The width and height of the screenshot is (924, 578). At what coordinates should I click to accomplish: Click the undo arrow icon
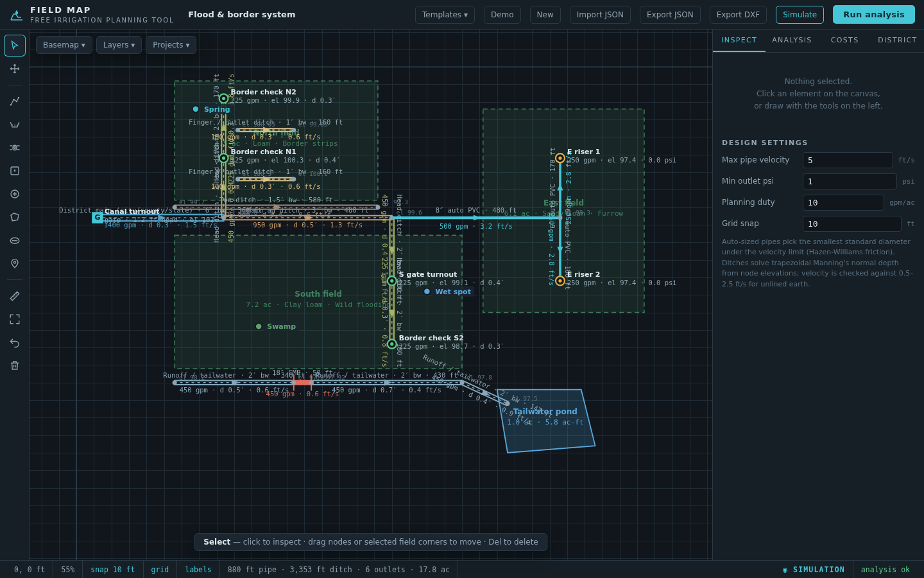pos(15,342)
